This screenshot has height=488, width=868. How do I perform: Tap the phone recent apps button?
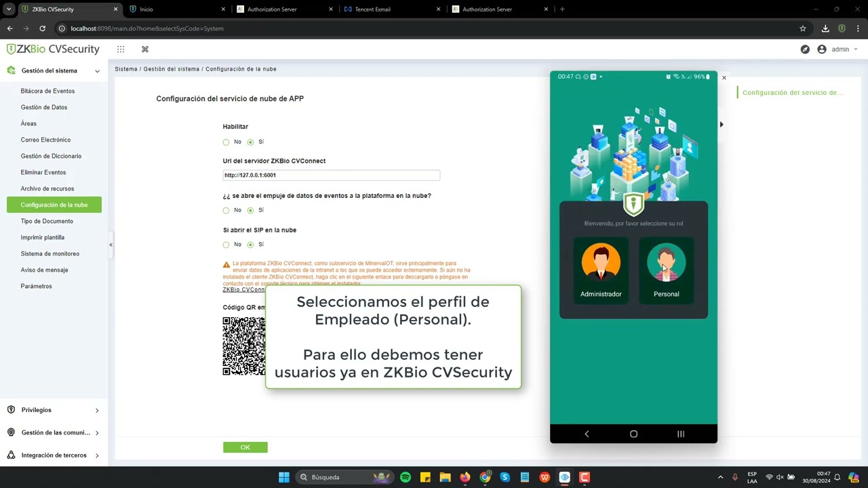(x=681, y=434)
